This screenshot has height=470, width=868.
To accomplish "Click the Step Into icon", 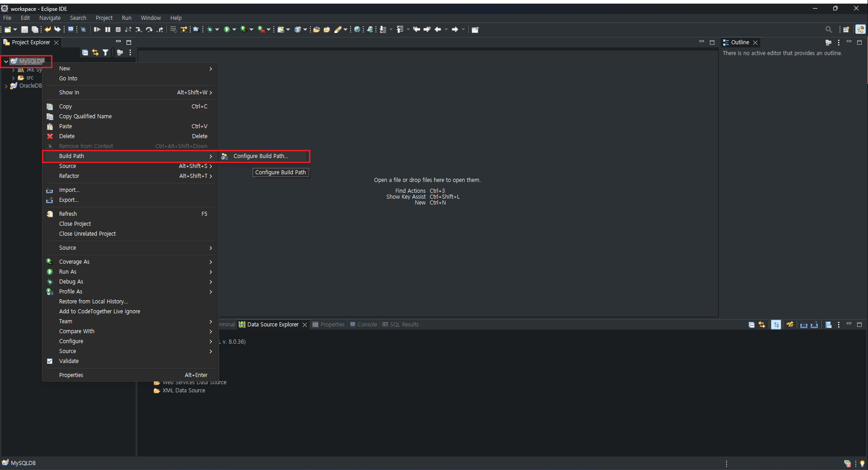I will click(x=139, y=29).
